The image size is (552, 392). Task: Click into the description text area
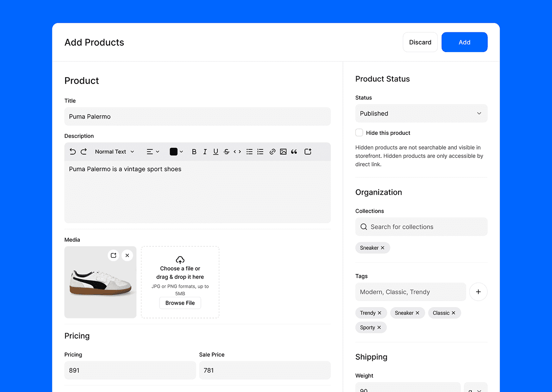point(198,192)
